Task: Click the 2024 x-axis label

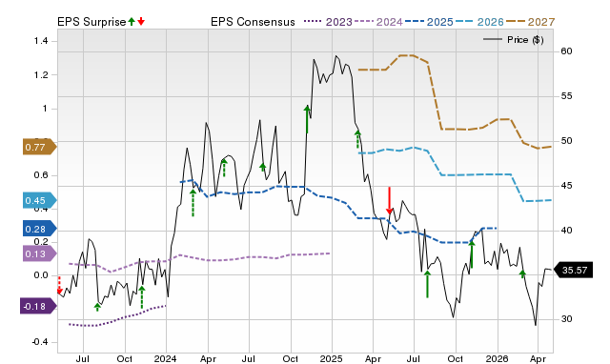Action: pyautogui.click(x=166, y=358)
